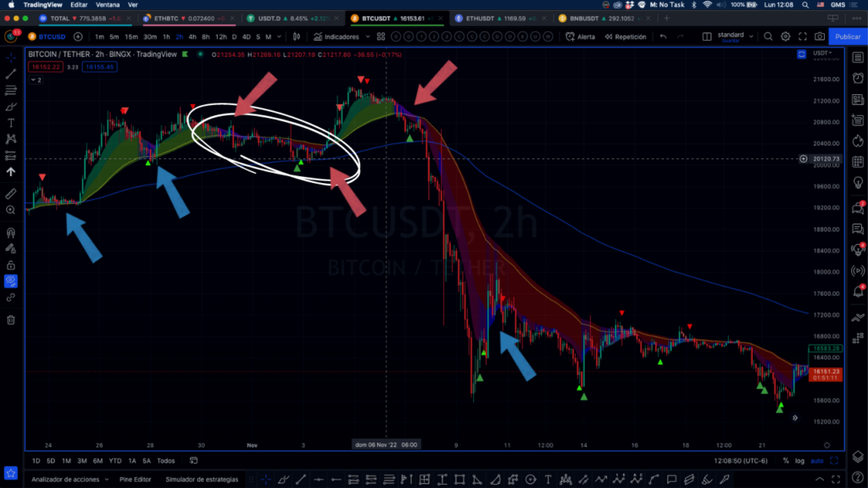The image size is (868, 488).
Task: Open the go-to-date calendar icon
Action: (x=193, y=460)
